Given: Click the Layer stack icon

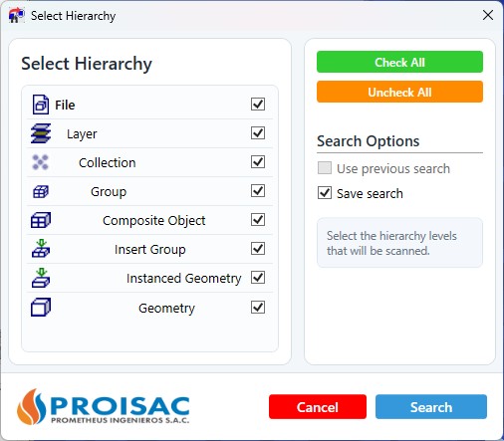Looking at the screenshot, I should [41, 133].
